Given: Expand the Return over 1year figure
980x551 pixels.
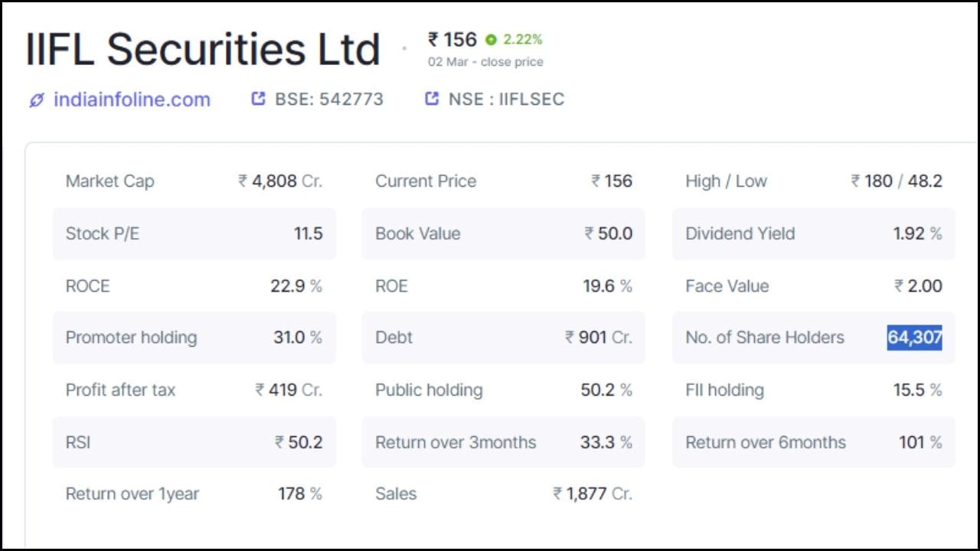Looking at the screenshot, I should point(194,494).
